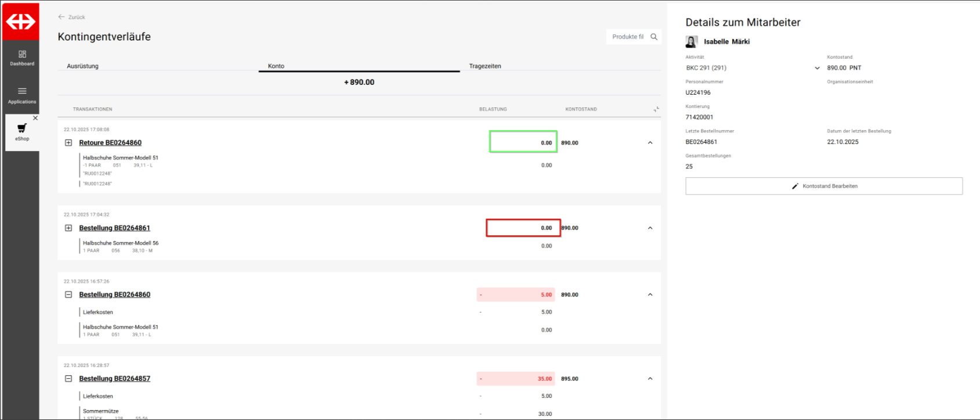The image size is (980, 420).
Task: Expand Retoure BE0264860 with plus box
Action: click(x=68, y=143)
